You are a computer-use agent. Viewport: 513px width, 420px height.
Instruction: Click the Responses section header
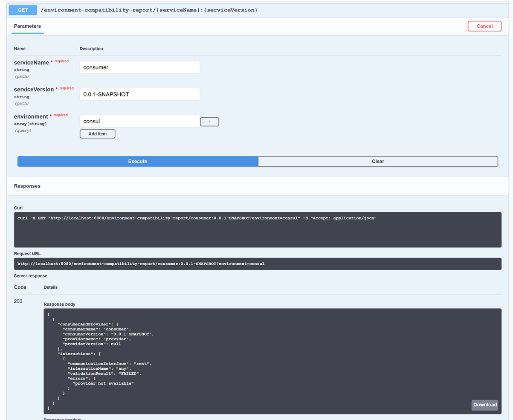[x=27, y=186]
